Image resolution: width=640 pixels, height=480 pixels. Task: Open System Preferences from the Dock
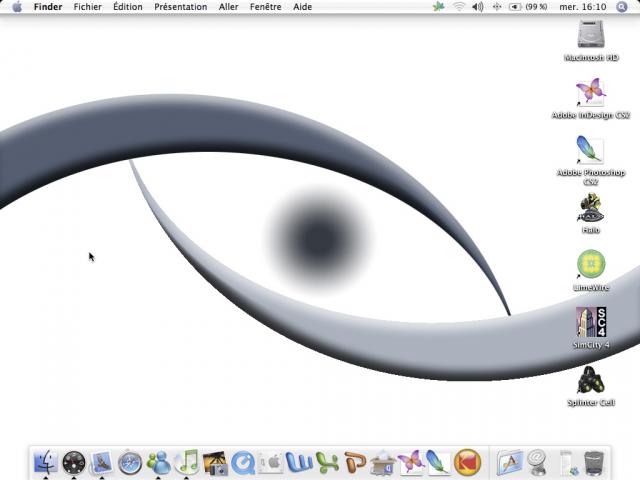pyautogui.click(x=271, y=463)
